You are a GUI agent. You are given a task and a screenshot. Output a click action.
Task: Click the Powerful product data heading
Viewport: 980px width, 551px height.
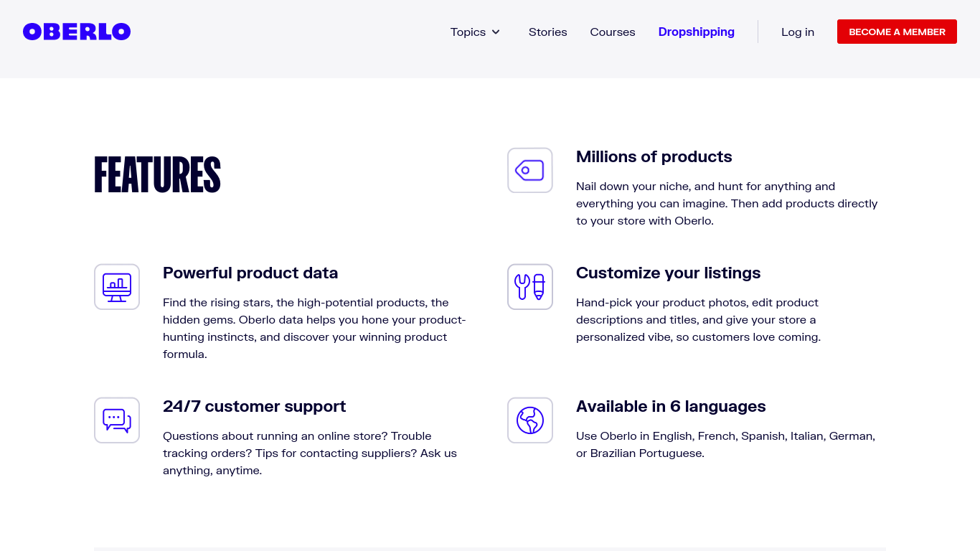coord(250,273)
